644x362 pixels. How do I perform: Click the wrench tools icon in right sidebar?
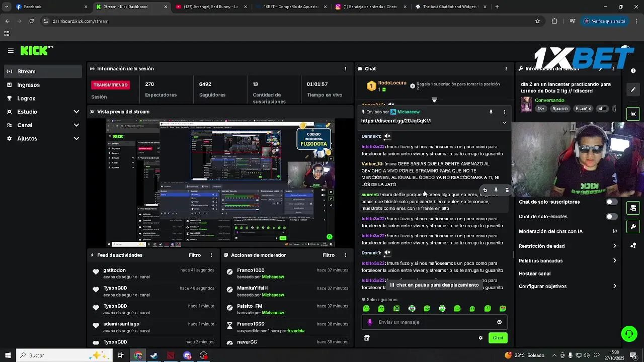tap(633, 227)
